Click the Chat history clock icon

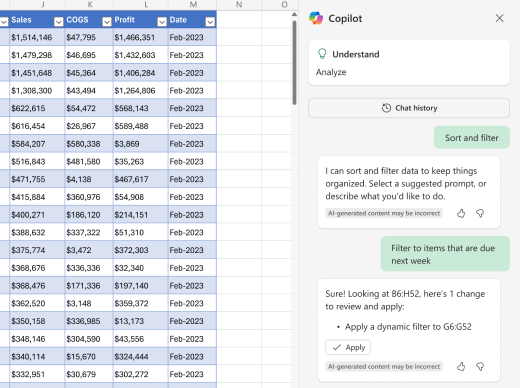tap(386, 108)
